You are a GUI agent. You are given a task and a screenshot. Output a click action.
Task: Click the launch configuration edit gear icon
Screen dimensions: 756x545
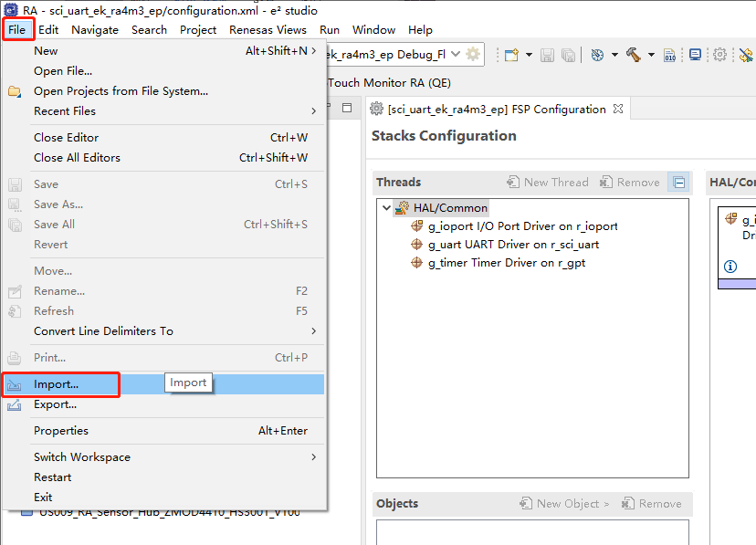473,54
